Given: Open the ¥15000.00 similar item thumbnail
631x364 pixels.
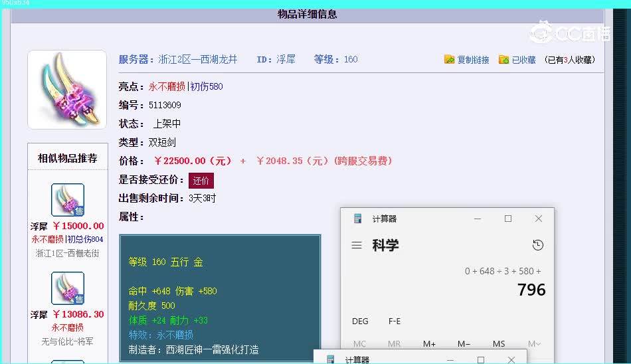Looking at the screenshot, I should click(x=68, y=200).
